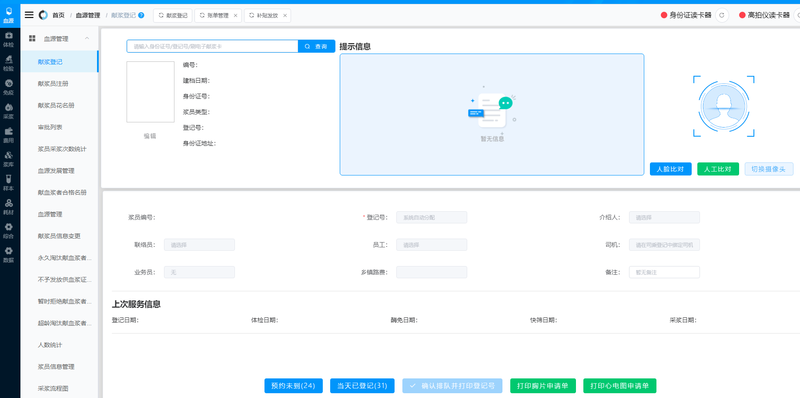Click the face recognition avatar icon

point(723,106)
